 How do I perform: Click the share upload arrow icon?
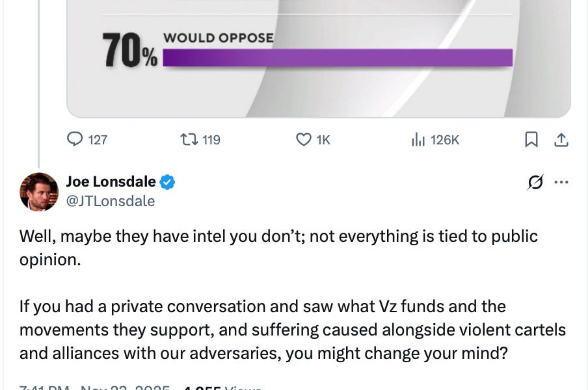point(561,140)
